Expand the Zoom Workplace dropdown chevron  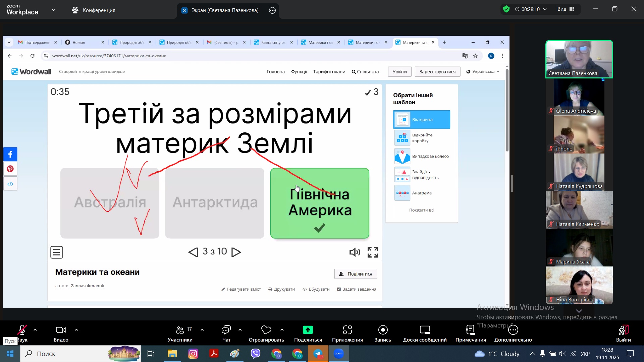[54, 10]
